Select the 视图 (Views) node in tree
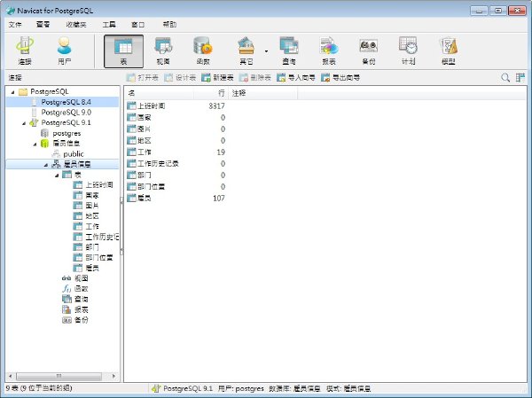This screenshot has height=398, width=532. (x=81, y=278)
